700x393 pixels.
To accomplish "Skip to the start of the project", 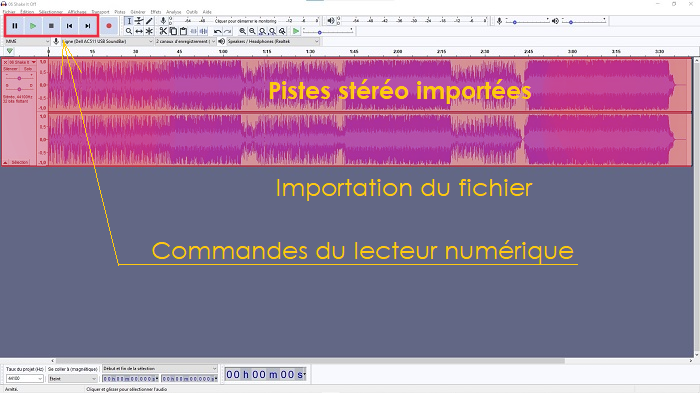I will [70, 26].
